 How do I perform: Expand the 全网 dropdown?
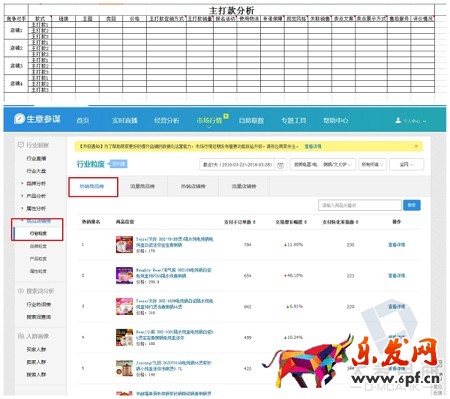[407, 164]
